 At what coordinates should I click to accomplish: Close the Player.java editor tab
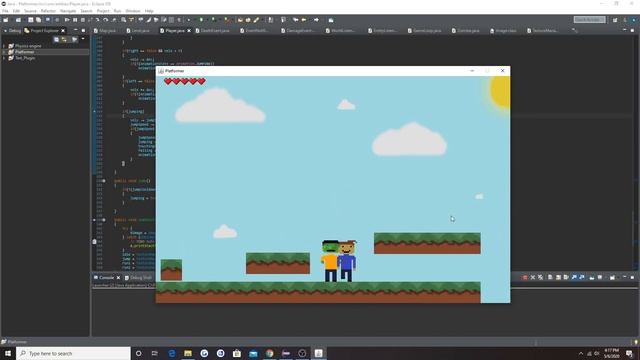(189, 31)
